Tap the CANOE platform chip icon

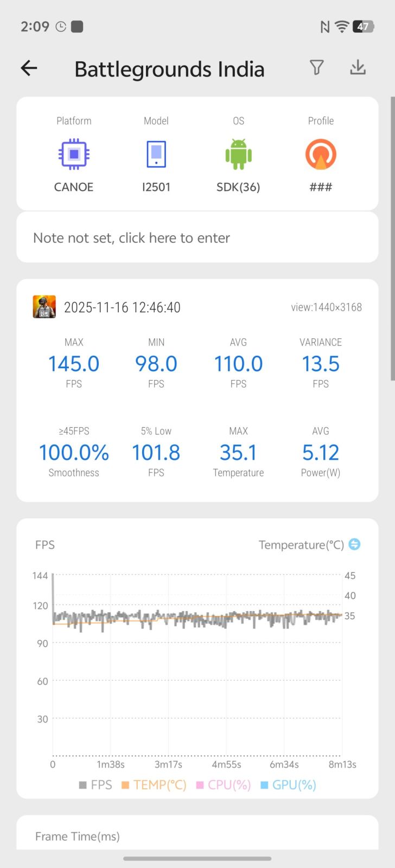[74, 155]
